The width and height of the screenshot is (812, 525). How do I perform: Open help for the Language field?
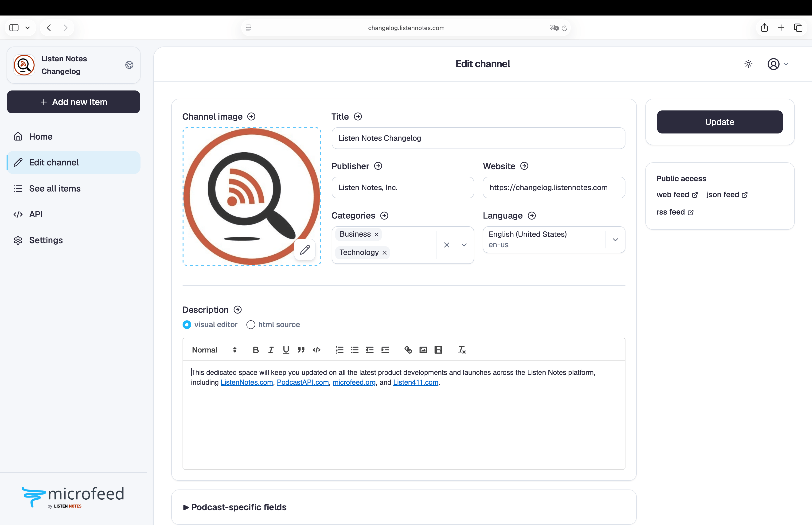531,215
